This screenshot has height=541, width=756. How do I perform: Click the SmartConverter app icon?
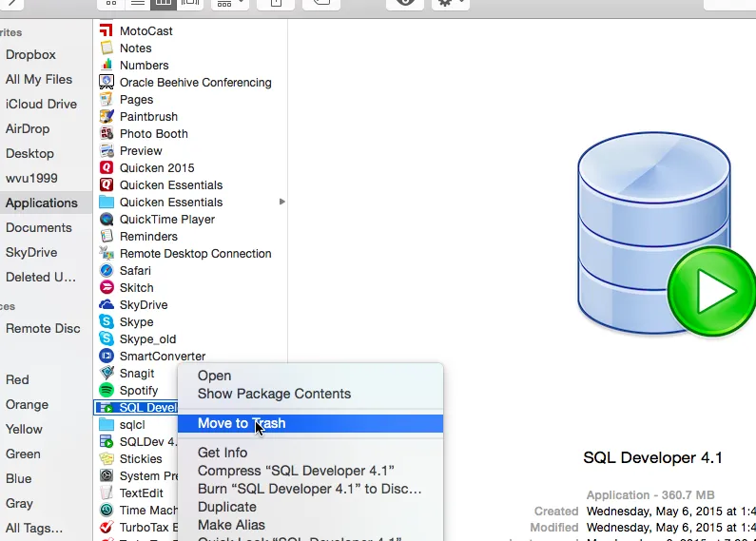coord(107,356)
